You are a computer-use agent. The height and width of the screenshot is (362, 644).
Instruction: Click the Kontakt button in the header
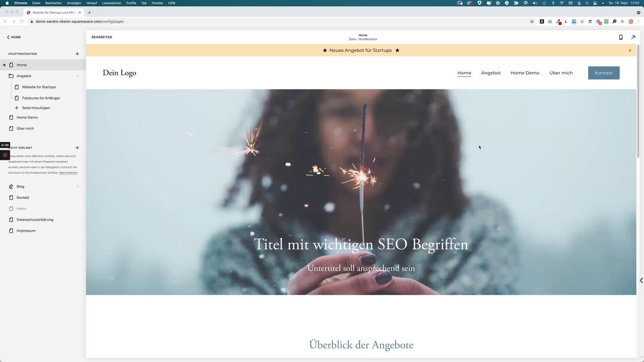tap(604, 73)
